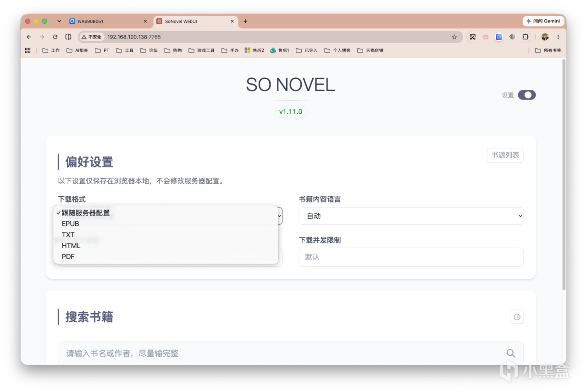
Task: Open the search history clock icon
Action: 517,317
